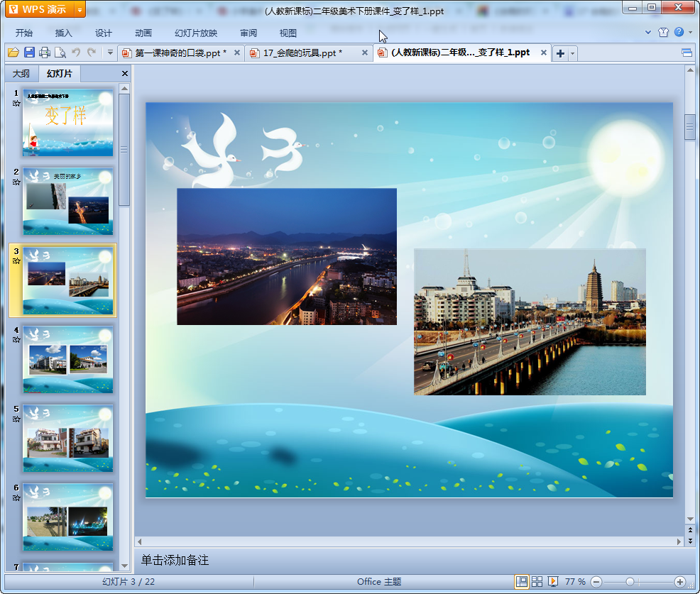Start slideshow from the status bar icon
Screen dimensions: 700x594
click(x=553, y=581)
